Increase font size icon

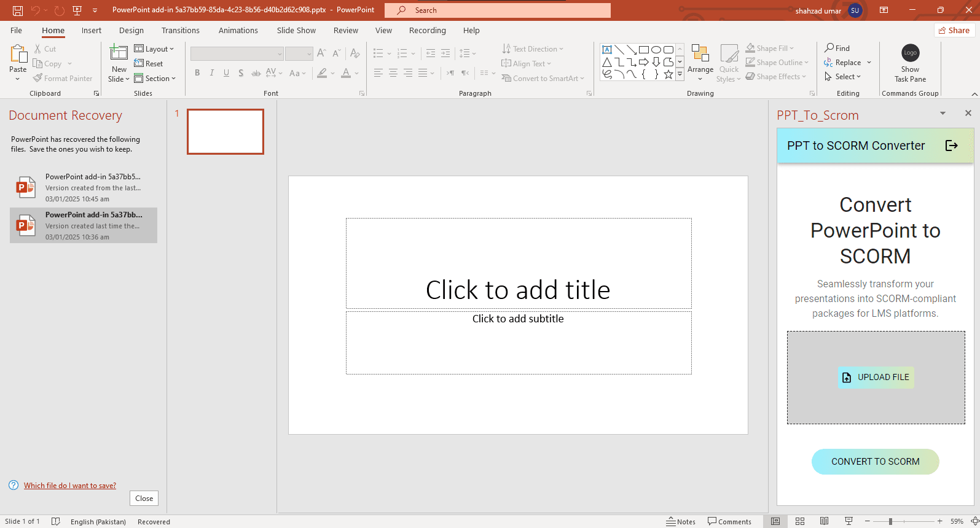click(x=321, y=53)
